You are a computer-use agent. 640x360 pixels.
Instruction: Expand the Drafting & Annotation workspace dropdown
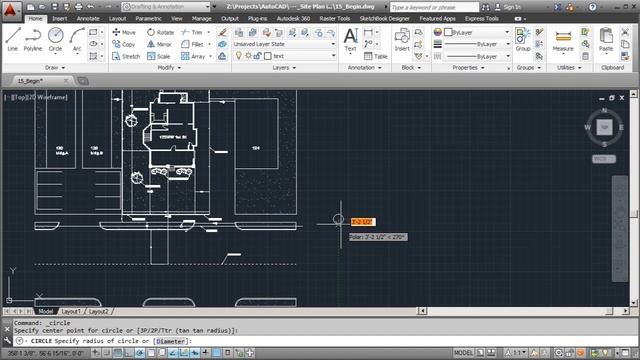[x=166, y=7]
